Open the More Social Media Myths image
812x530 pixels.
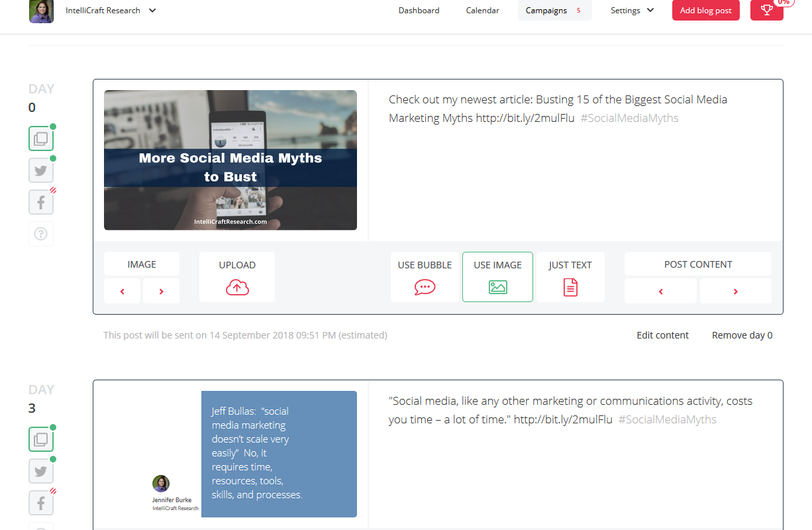point(230,160)
